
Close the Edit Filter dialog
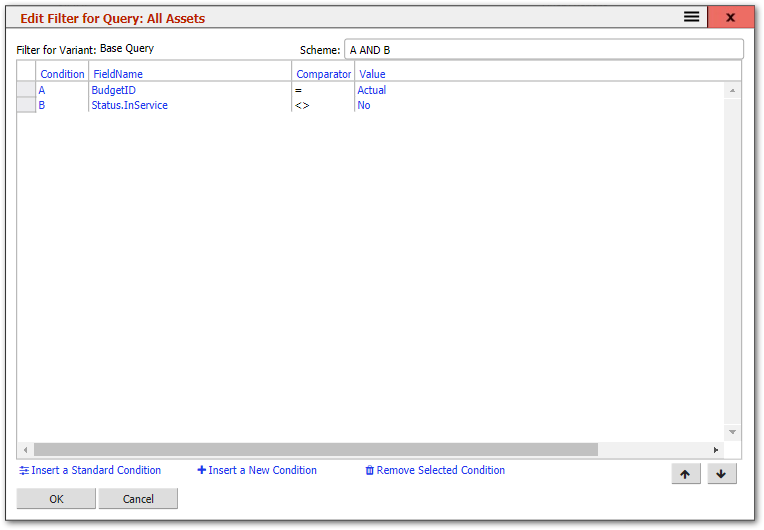click(730, 18)
